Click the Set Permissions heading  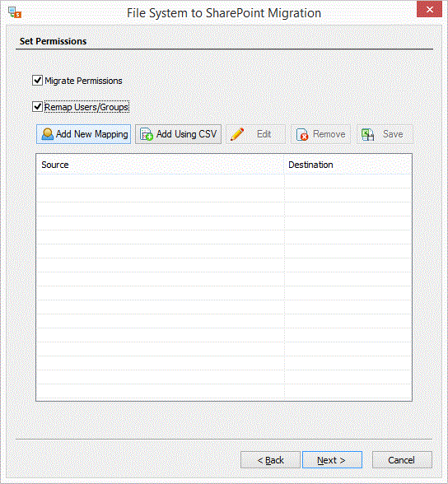point(53,41)
